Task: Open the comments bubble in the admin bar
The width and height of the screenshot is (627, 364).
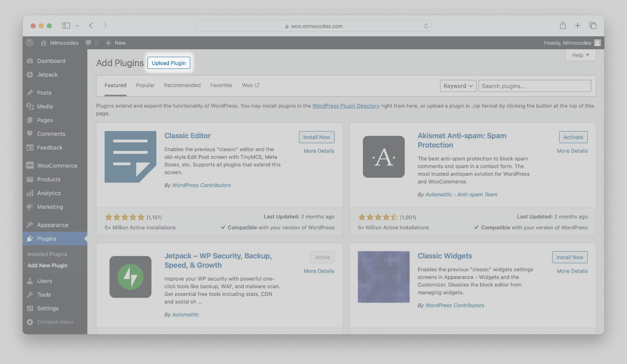Action: (x=89, y=43)
